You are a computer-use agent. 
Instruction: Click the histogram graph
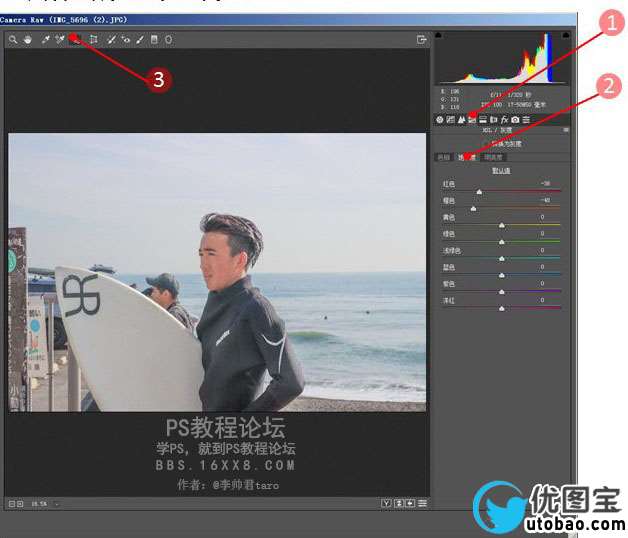tap(502, 58)
